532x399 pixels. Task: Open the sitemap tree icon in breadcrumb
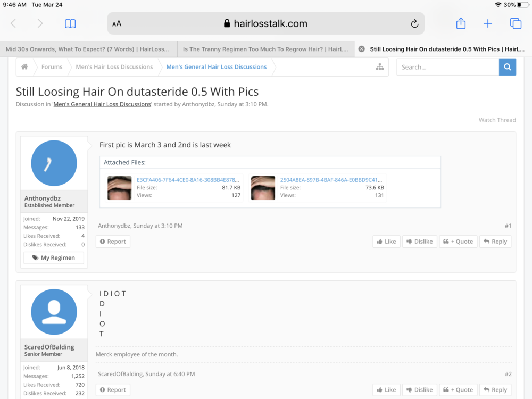pyautogui.click(x=379, y=67)
